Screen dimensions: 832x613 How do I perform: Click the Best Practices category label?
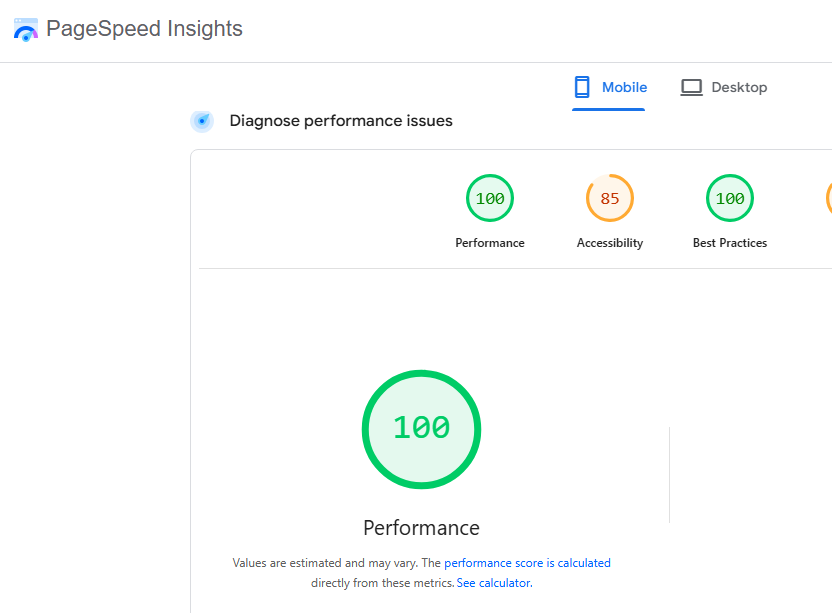[730, 243]
